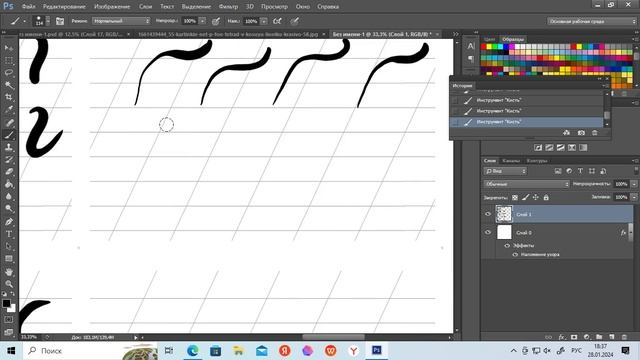Toggle visibility of Наложение узора effect
The image size is (640, 360).
(x=515, y=254)
